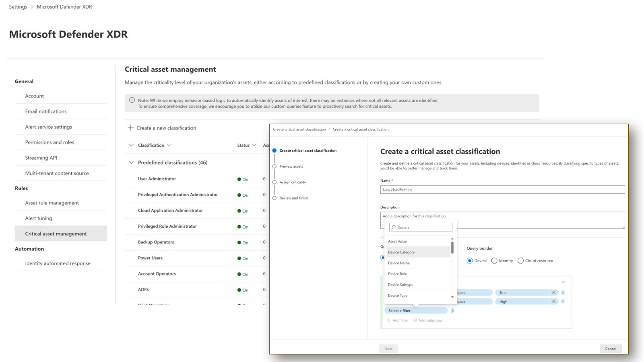Click the trash icon beside Select a filter
Image resolution: width=644 pixels, height=362 pixels.
[x=452, y=310]
